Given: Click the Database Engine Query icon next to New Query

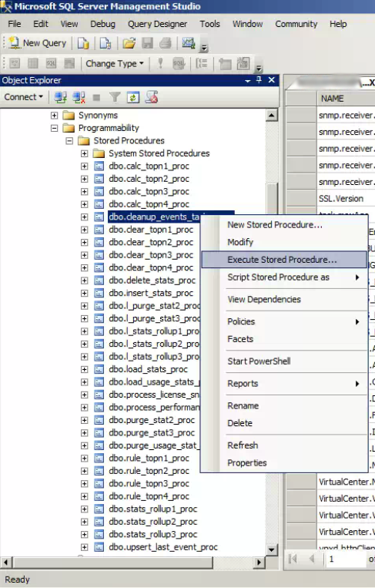Looking at the screenshot, I should coord(83,43).
